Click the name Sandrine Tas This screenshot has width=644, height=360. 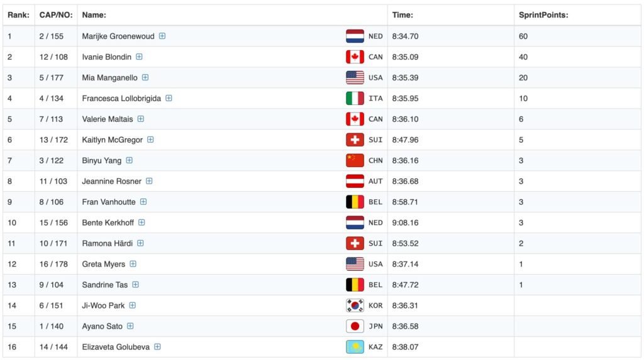pos(104,285)
